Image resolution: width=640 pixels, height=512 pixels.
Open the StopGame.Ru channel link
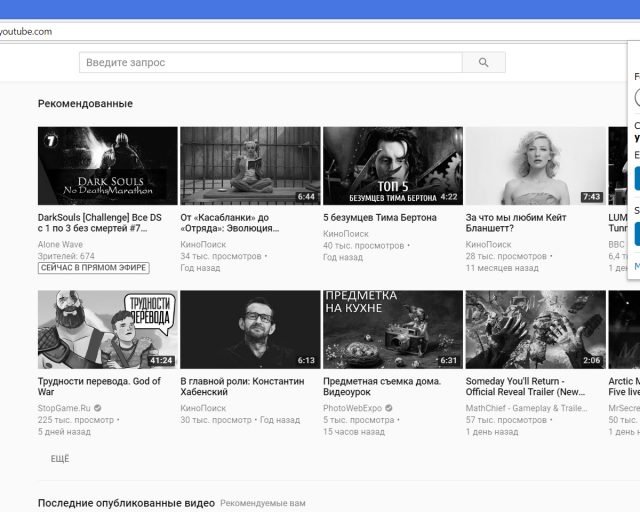pos(64,408)
